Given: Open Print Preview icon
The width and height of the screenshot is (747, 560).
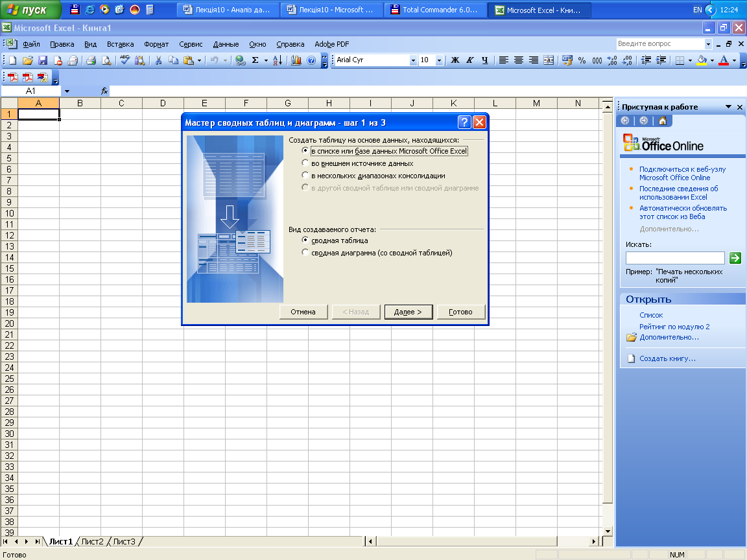Looking at the screenshot, I should [106, 60].
